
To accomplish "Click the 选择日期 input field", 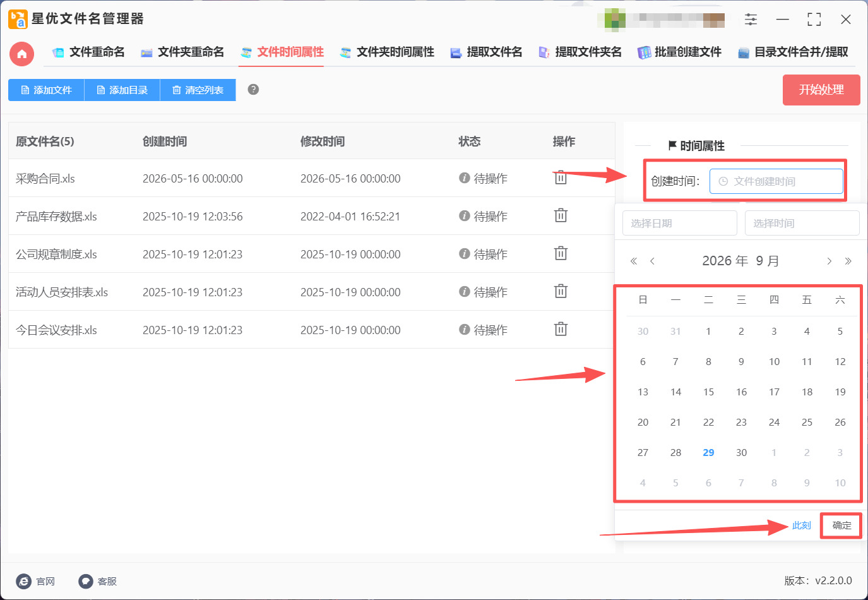I will (x=680, y=223).
